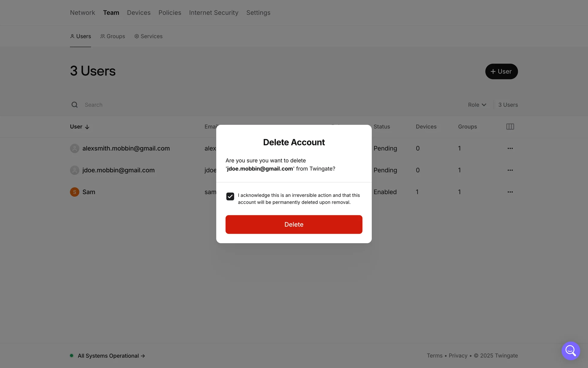Viewport: 588px width, 368px height.
Task: Open the more options menu for alexsmith.mobbin@gmail.com
Action: click(x=510, y=148)
